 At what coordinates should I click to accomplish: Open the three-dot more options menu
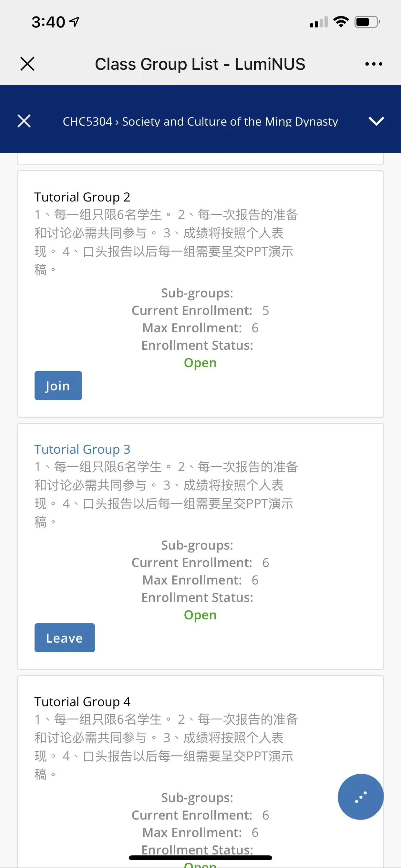[x=373, y=64]
